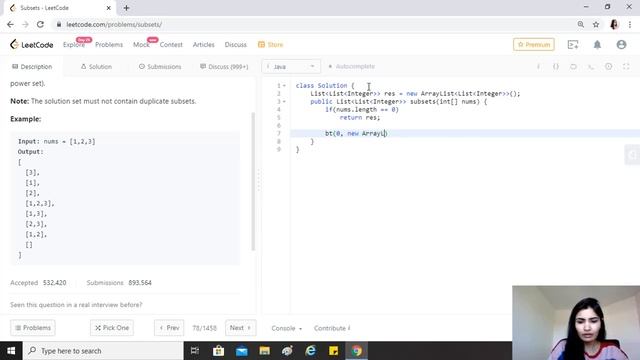Bookmark this page with the star icon
The width and height of the screenshot is (640, 360).
[596, 24]
